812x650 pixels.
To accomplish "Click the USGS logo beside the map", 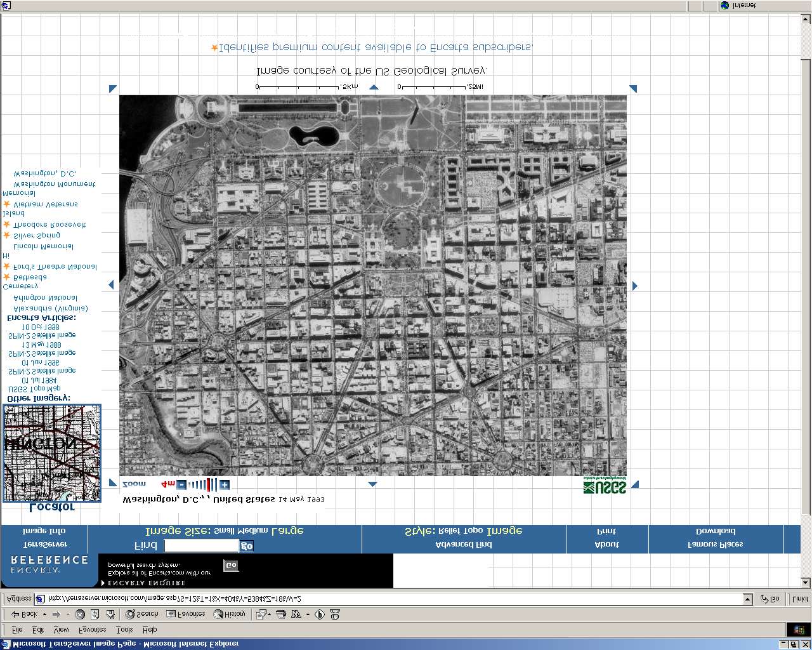I will click(x=605, y=485).
